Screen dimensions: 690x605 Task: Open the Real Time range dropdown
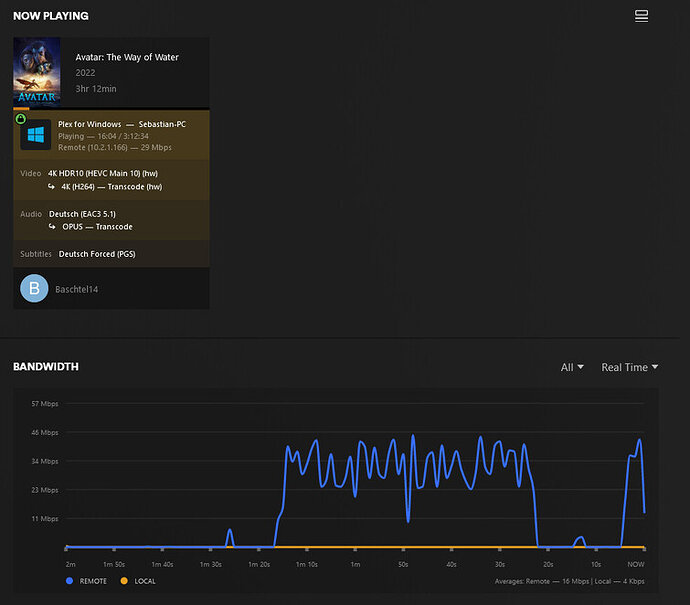[629, 367]
